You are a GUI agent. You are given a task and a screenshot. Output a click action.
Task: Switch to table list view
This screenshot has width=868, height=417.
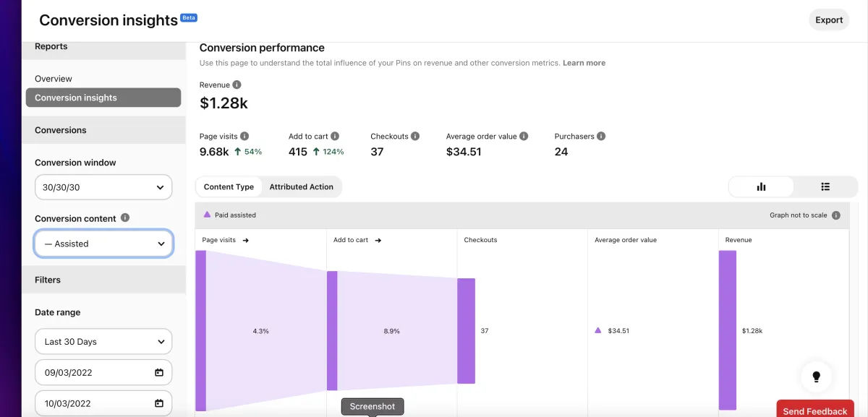tap(825, 186)
